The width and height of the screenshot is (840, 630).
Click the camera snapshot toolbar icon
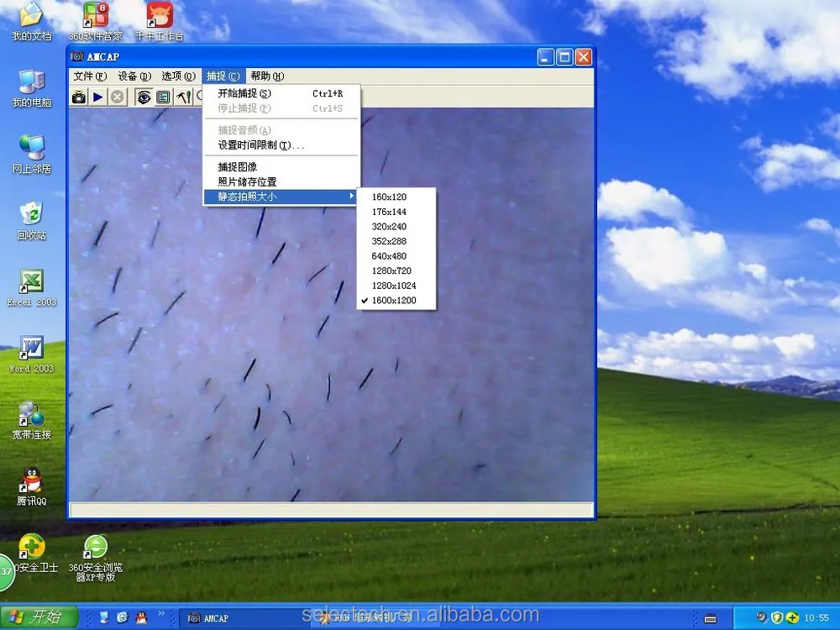pyautogui.click(x=79, y=97)
